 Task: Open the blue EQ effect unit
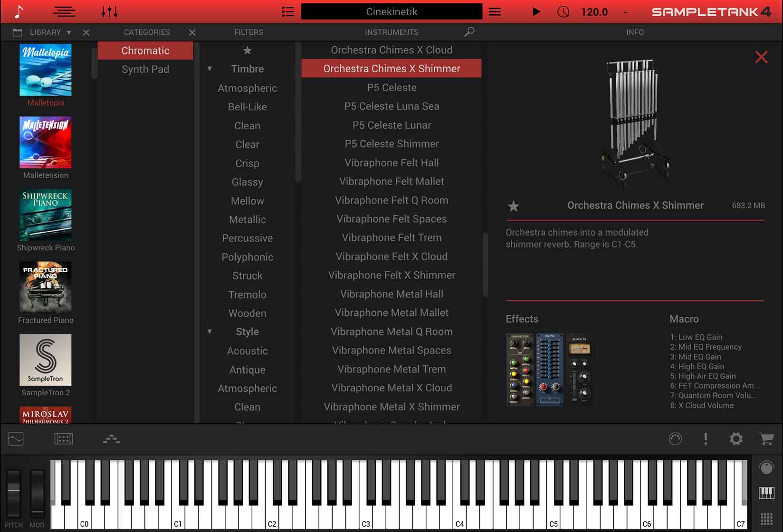click(549, 370)
